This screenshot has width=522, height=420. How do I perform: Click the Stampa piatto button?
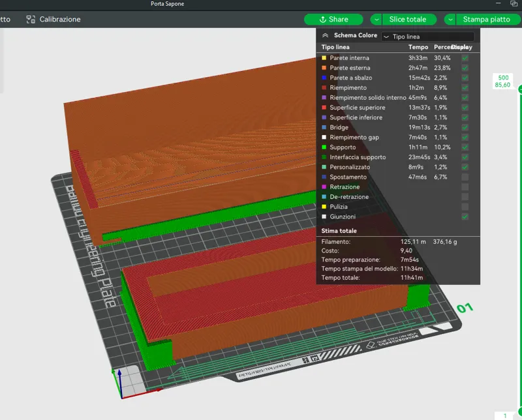click(487, 20)
